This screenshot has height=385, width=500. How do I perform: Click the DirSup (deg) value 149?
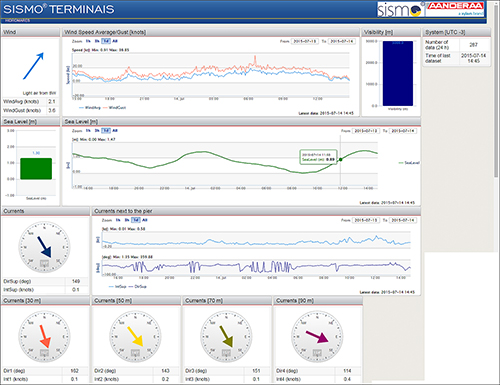[x=76, y=281]
